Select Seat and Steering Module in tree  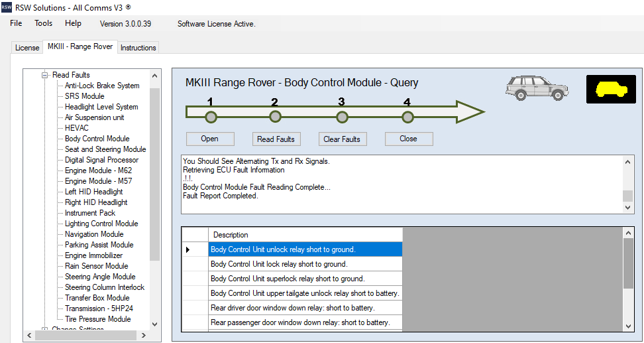click(x=105, y=149)
